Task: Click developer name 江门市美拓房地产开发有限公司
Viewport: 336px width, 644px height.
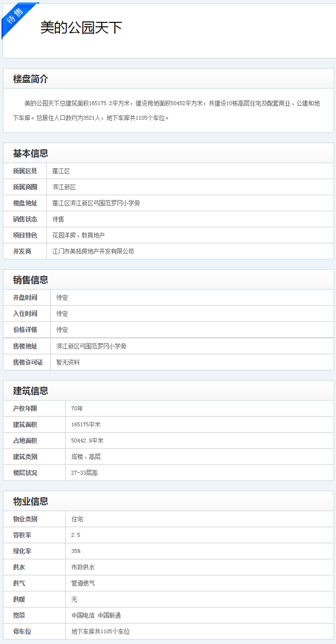Action: (93, 251)
